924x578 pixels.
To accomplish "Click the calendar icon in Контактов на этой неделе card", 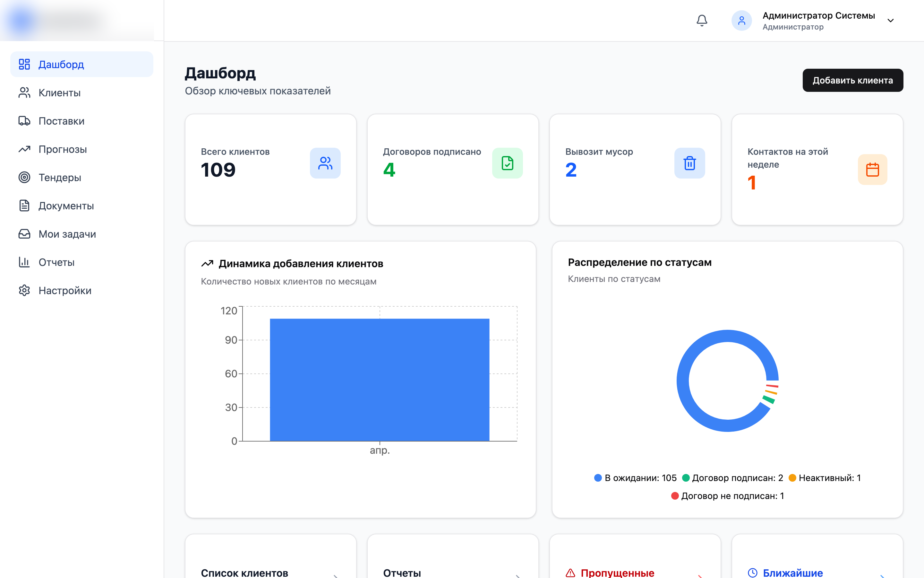I will pos(872,170).
